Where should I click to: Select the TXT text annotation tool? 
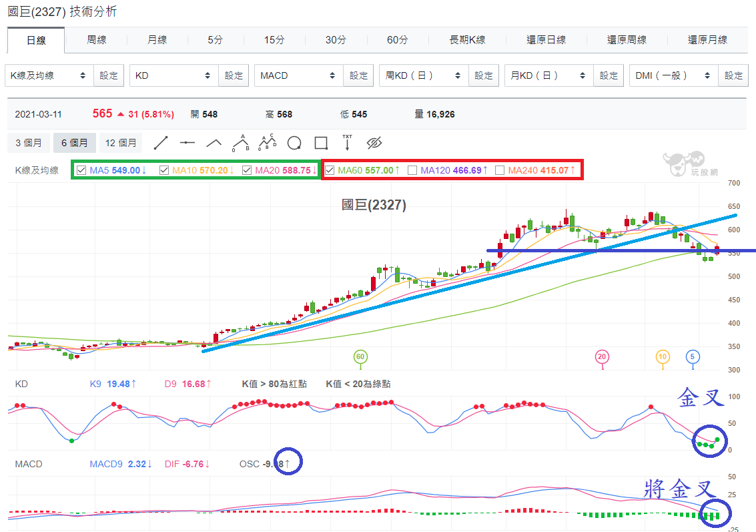[347, 143]
